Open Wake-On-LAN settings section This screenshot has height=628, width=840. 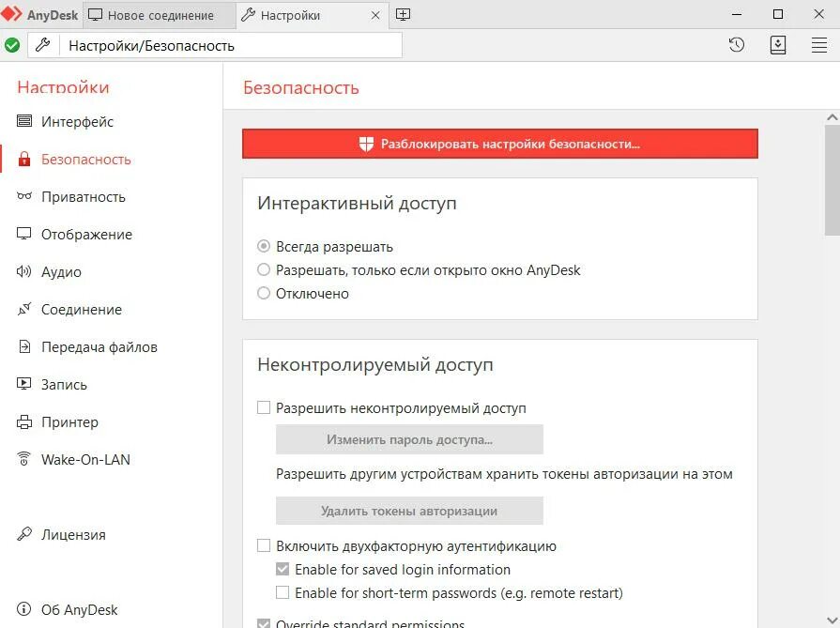click(85, 459)
